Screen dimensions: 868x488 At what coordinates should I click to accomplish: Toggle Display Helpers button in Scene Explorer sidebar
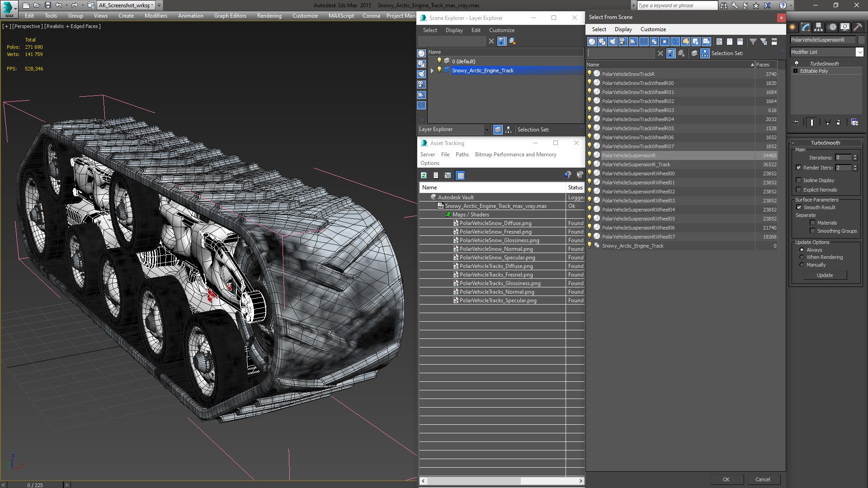click(x=421, y=95)
